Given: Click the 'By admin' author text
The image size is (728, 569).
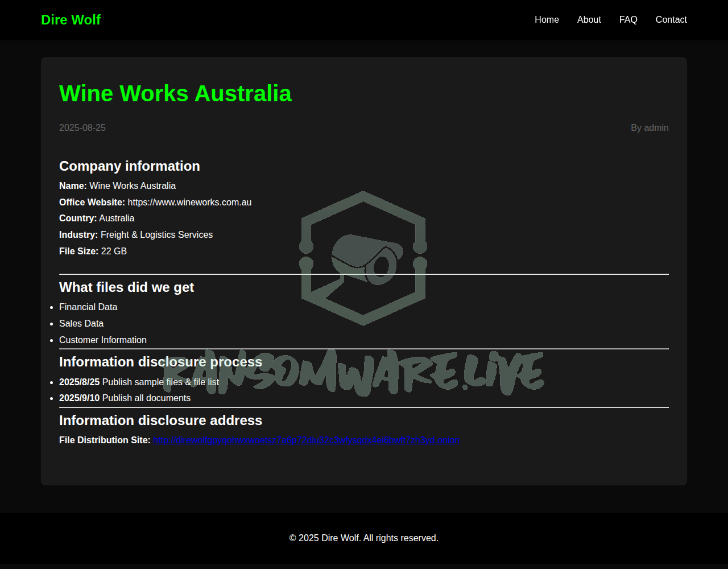Looking at the screenshot, I should click(650, 128).
